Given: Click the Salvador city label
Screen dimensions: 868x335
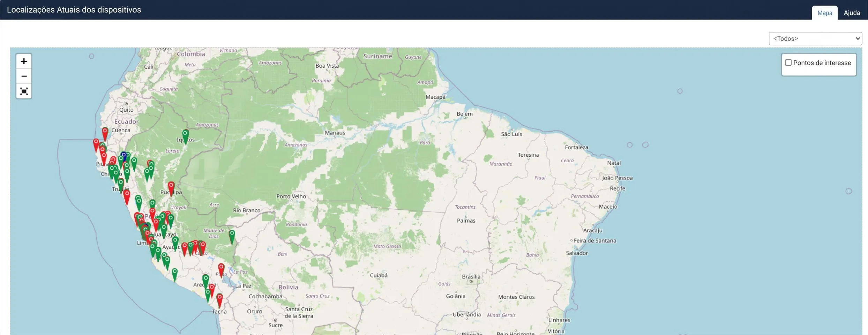Looking at the screenshot, I should pyautogui.click(x=577, y=253).
